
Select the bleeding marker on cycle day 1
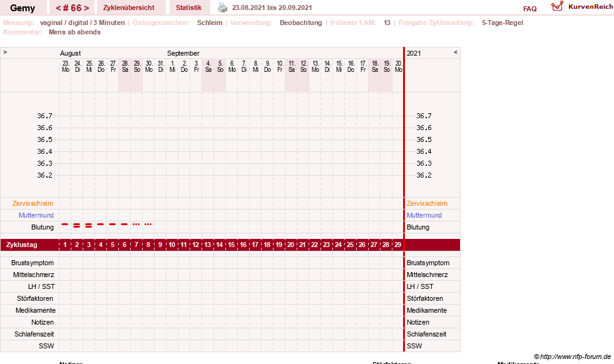tap(65, 225)
